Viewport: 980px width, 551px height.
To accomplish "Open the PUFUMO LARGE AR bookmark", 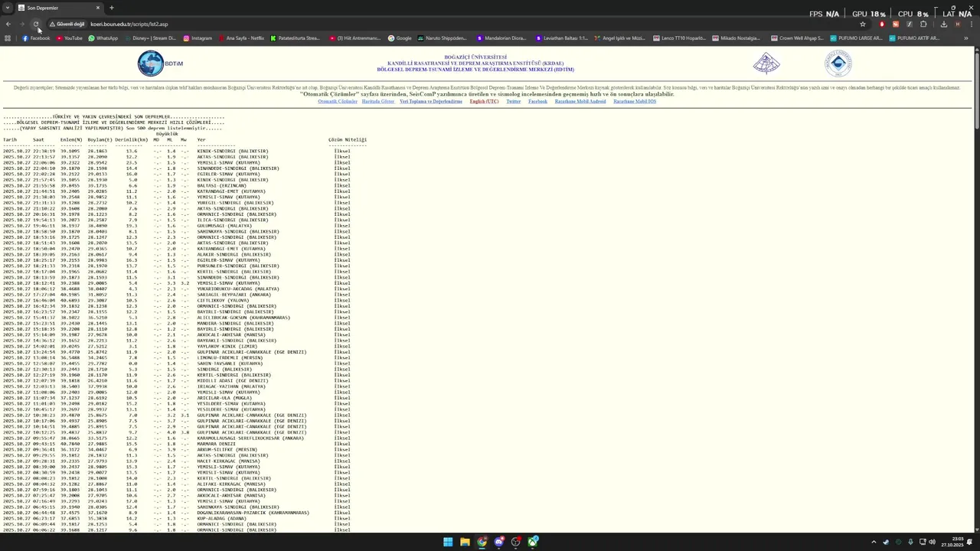I will [x=856, y=38].
